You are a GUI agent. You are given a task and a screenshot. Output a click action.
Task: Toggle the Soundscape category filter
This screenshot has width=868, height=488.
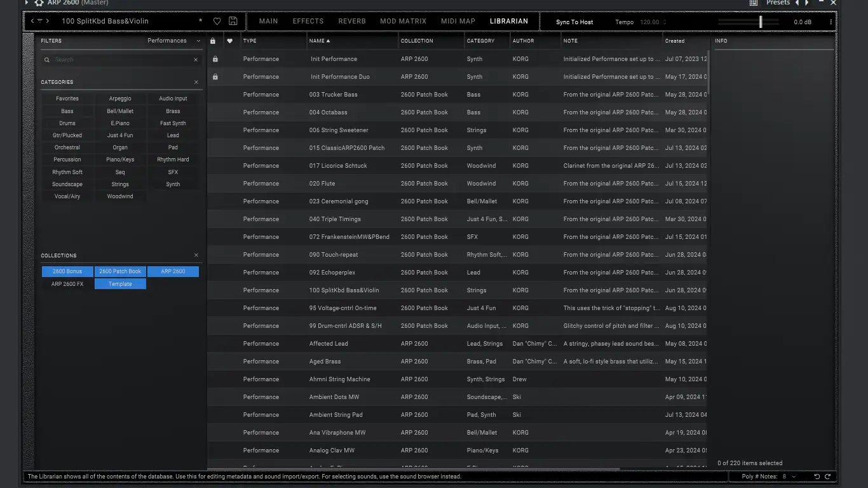[x=67, y=184]
